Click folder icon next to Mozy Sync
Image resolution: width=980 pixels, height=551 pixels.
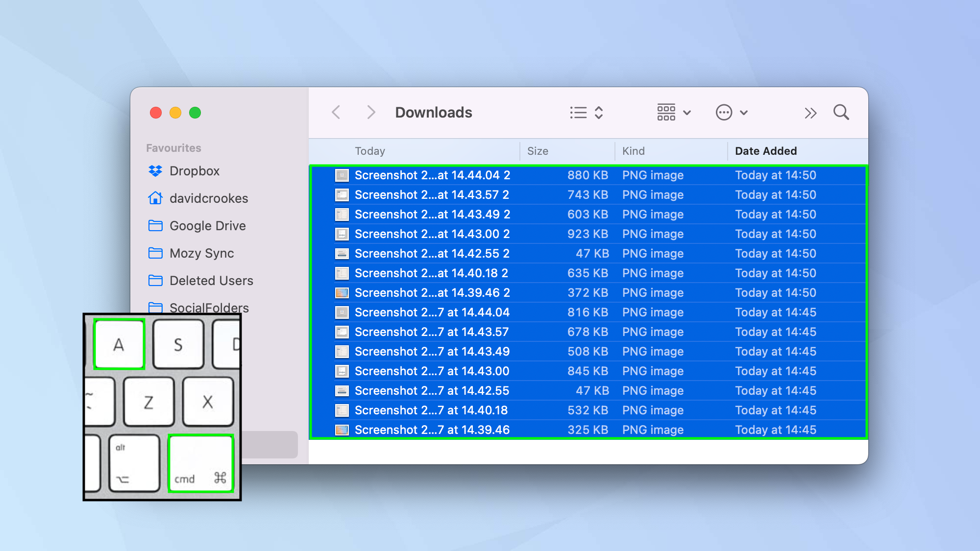point(155,253)
